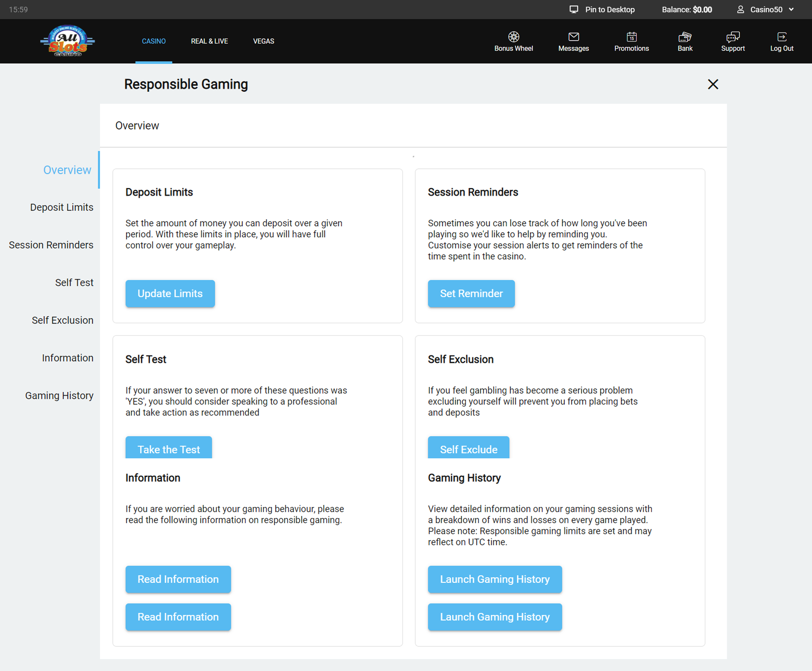This screenshot has width=812, height=671.
Task: Click the Pin to Desktop monitor icon
Action: click(574, 9)
